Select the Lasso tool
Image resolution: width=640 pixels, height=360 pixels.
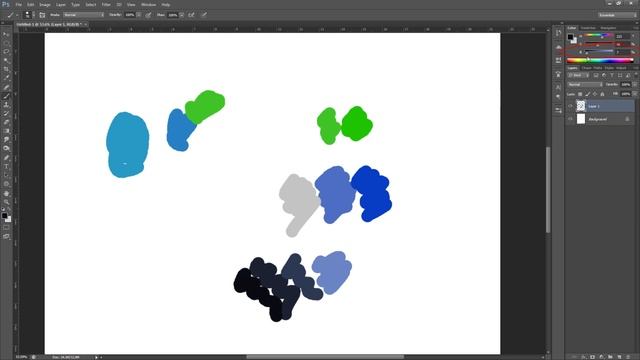click(6, 52)
